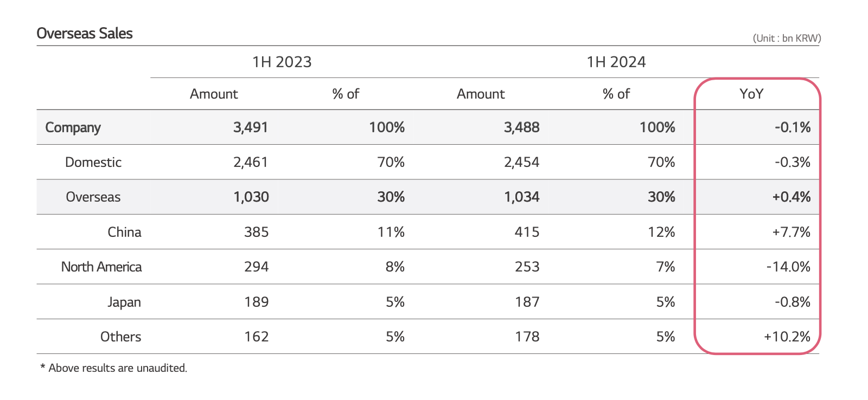Click the Others row label

(x=120, y=337)
